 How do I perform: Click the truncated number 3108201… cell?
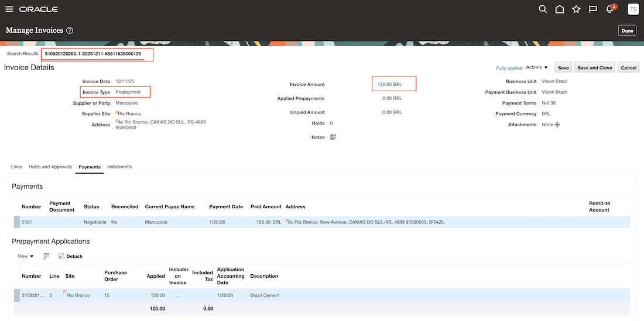(x=33, y=295)
